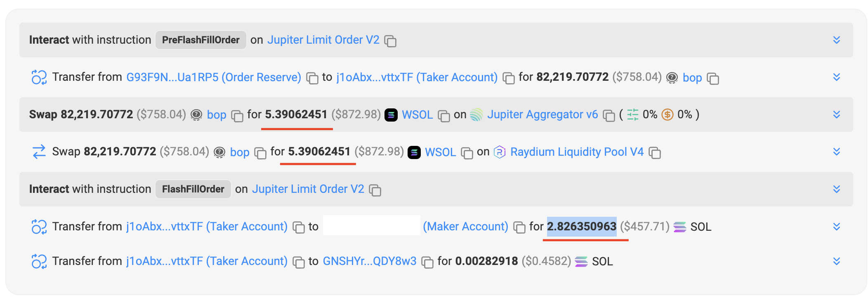868x300 pixels.
Task: Open the G93F9N...Ua1RP5 Order Reserve link
Action: (213, 77)
